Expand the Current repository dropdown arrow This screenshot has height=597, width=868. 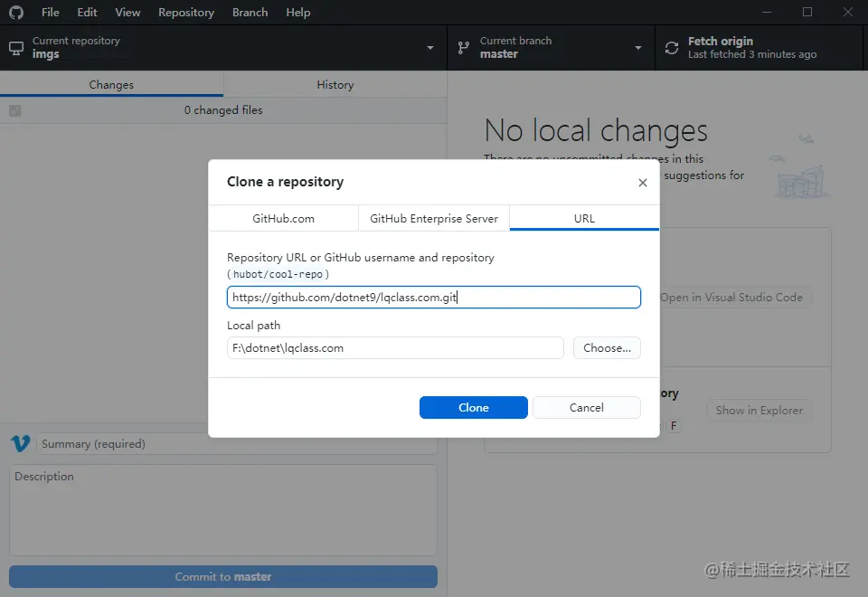point(430,48)
